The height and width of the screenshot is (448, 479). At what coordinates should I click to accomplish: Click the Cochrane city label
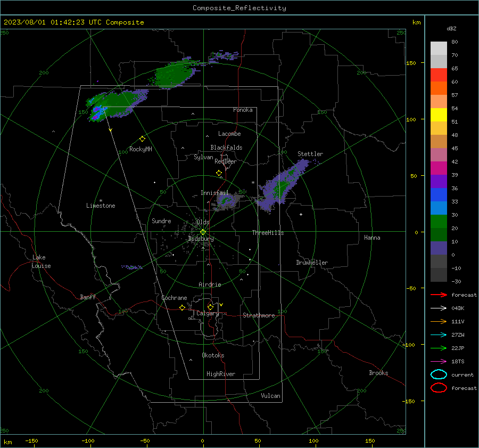coord(174,298)
